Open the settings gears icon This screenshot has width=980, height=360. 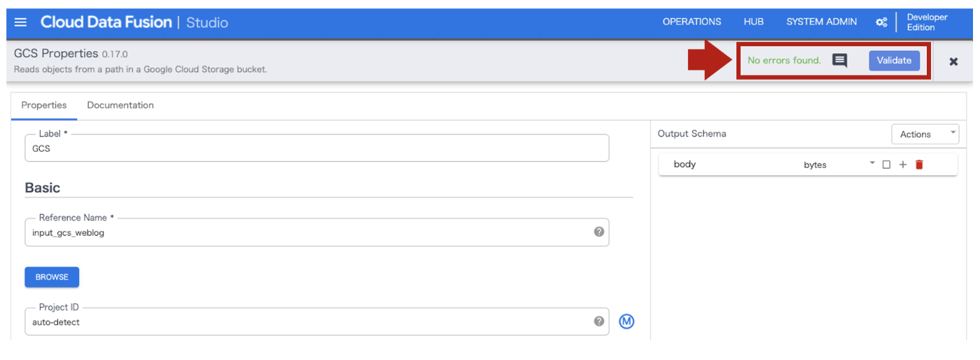[x=881, y=22]
